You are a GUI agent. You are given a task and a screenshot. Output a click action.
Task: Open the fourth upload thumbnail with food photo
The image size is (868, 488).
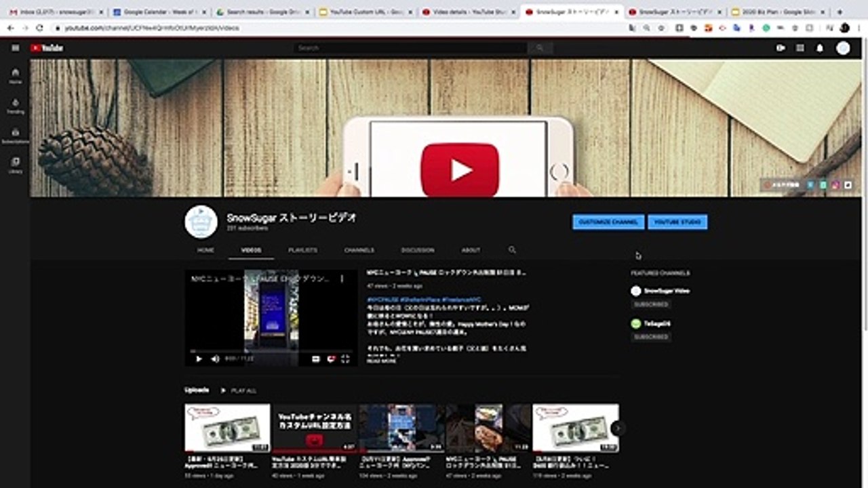(x=488, y=428)
